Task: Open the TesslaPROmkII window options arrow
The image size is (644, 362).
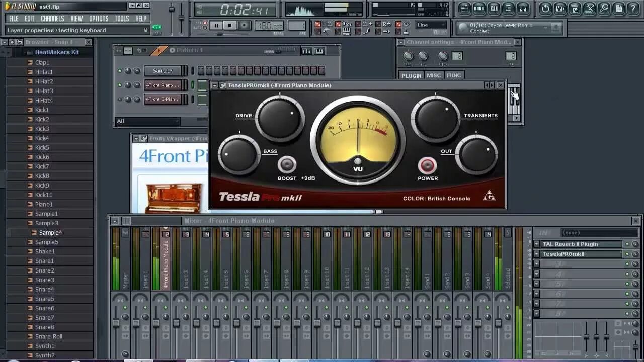Action: (215, 85)
